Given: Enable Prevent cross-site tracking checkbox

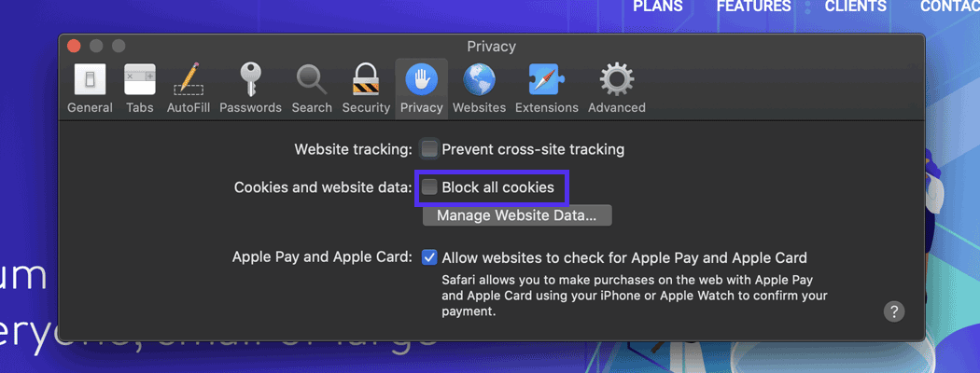Looking at the screenshot, I should click(x=429, y=149).
